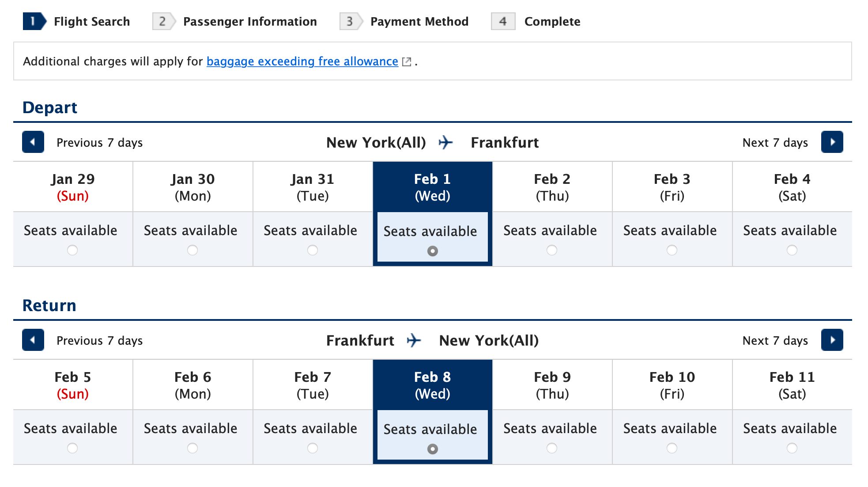Image resolution: width=868 pixels, height=487 pixels.
Task: Select the filled radio under Feb 8 return
Action: [x=432, y=448]
